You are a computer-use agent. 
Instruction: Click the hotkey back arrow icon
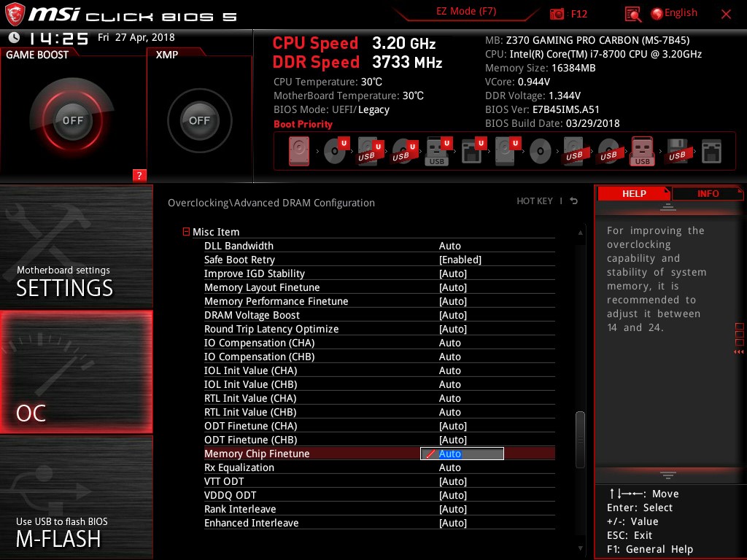point(573,201)
